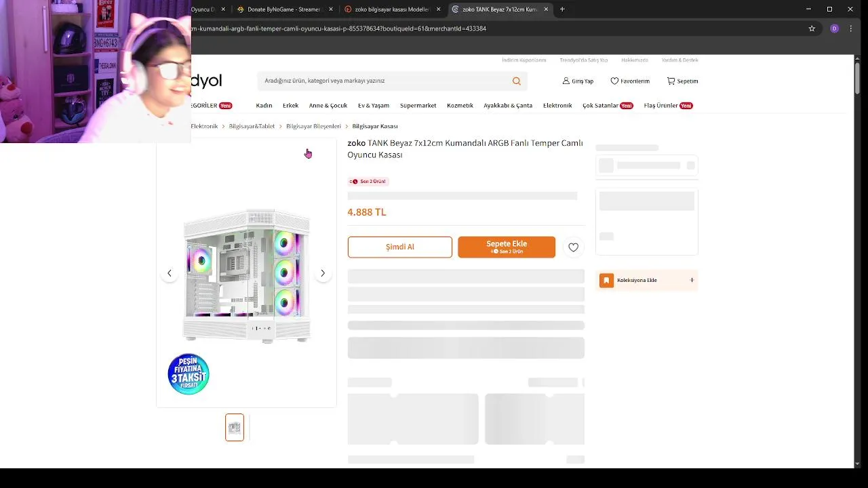Screen dimensions: 868x488
Task: Close the zoko TANK Beyaz tab
Action: coord(546,9)
